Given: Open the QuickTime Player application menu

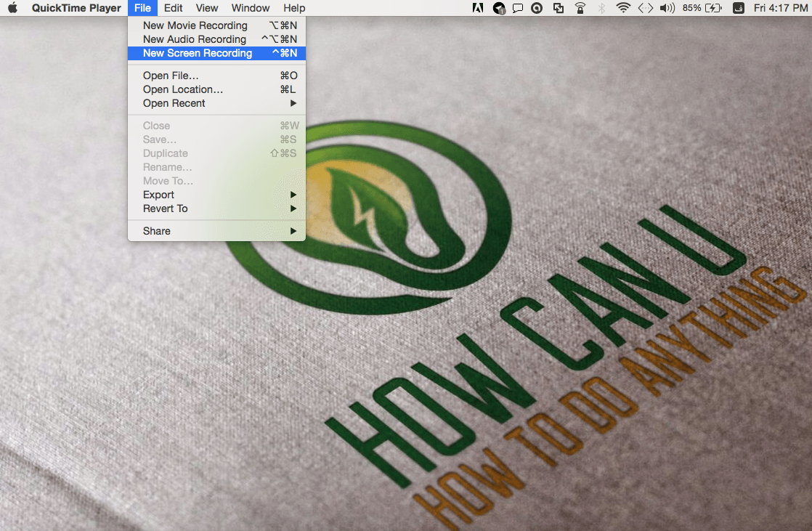Looking at the screenshot, I should [76, 8].
